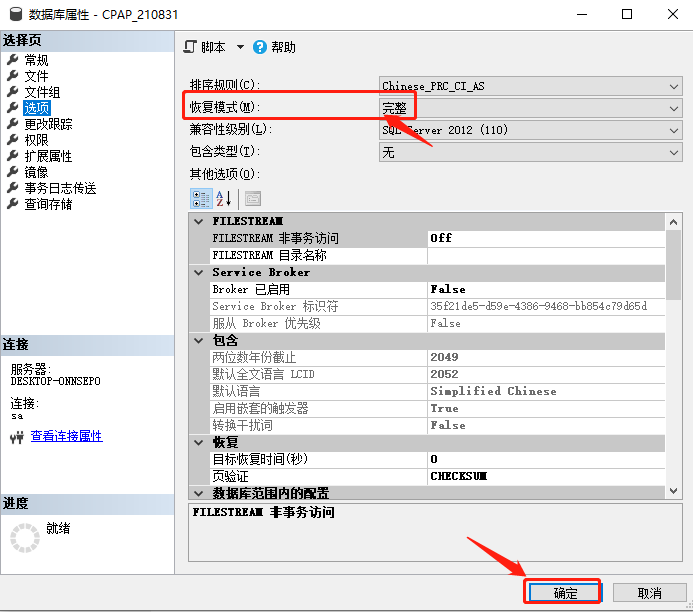Click the 脚本 script icon in toolbar
This screenshot has height=612, width=693.
click(x=192, y=47)
